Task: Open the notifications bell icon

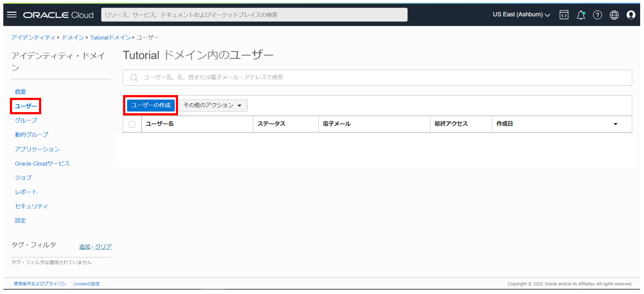Action: coord(581,15)
